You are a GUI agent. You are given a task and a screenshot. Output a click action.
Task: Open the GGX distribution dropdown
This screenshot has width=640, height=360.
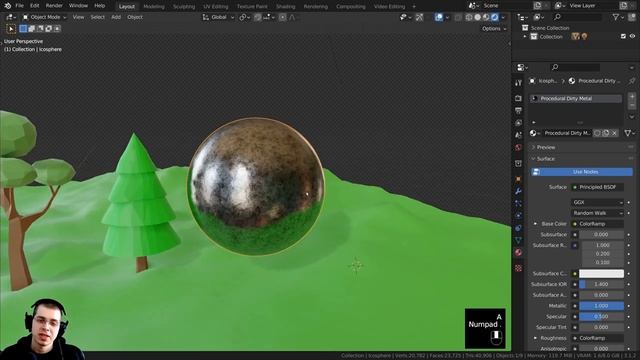[x=597, y=202]
